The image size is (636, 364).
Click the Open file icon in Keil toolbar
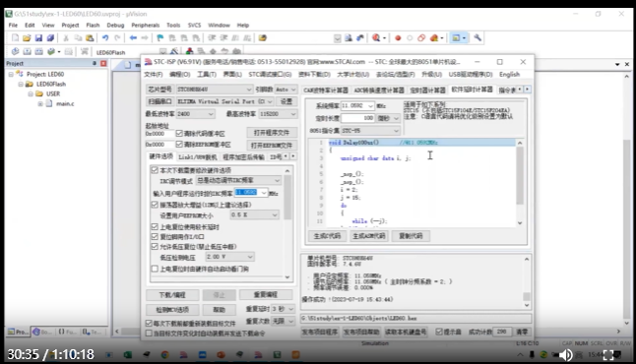click(27, 38)
